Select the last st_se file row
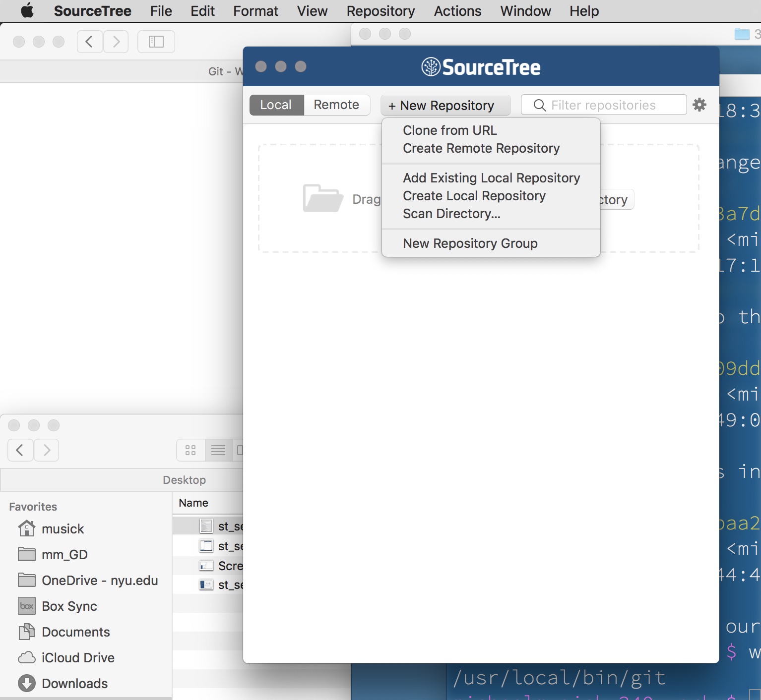Screen dimensions: 761x700 tap(208, 584)
